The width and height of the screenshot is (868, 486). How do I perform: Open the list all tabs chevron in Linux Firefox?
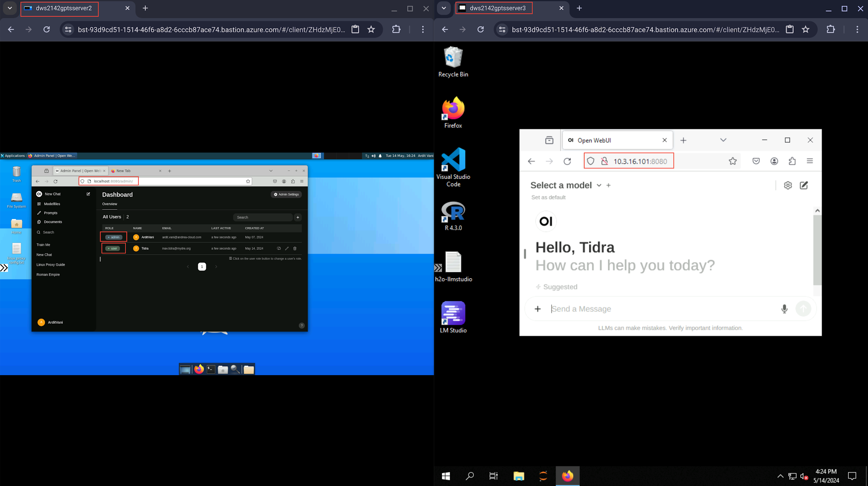tap(271, 171)
